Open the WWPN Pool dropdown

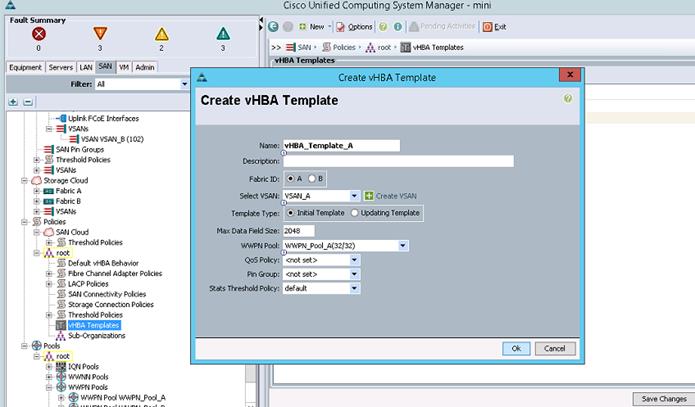click(x=402, y=246)
